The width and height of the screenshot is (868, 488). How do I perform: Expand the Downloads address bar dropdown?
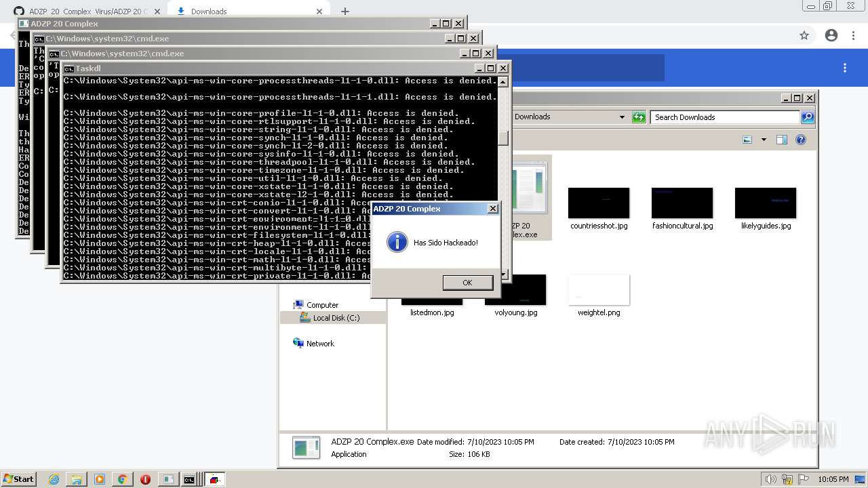pyautogui.click(x=622, y=117)
